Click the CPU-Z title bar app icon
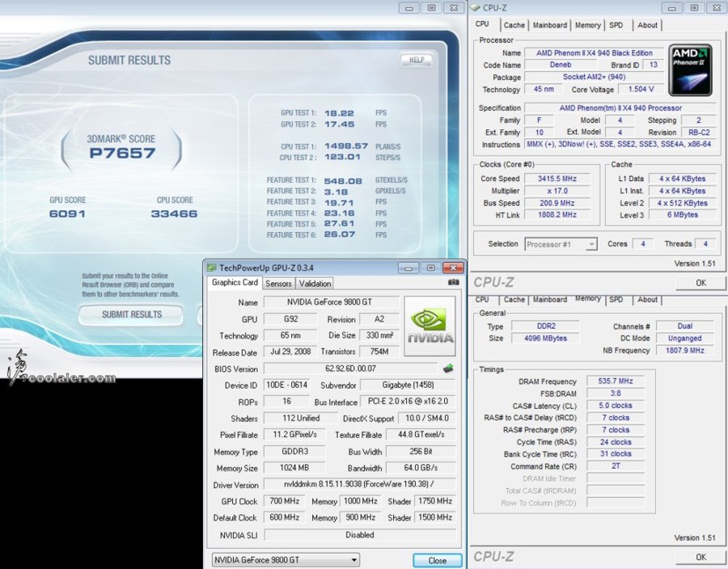Viewport: 728px width, 569px height. coord(475,7)
